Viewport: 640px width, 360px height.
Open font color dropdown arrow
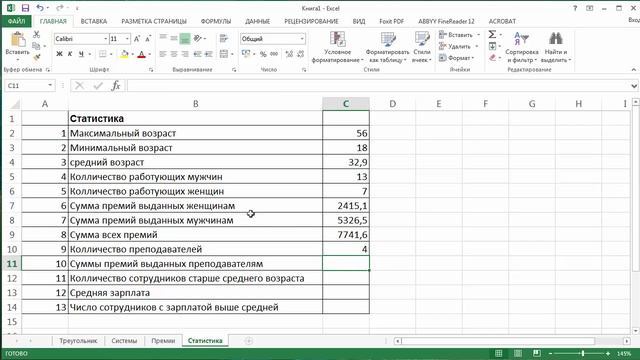click(x=150, y=54)
